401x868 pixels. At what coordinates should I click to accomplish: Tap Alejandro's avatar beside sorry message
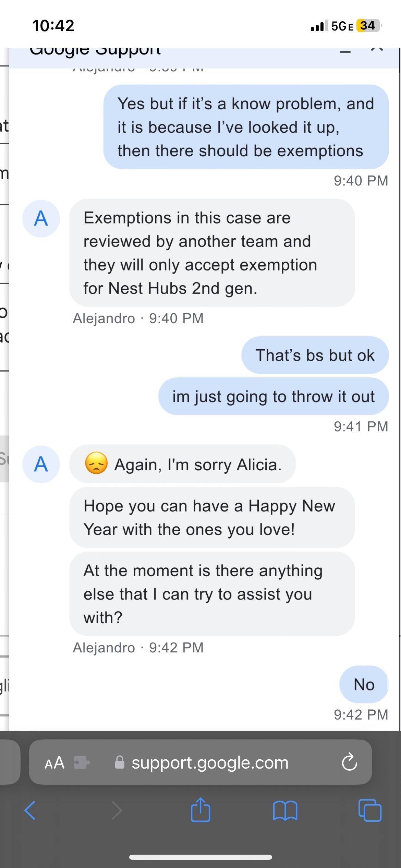coord(41,464)
